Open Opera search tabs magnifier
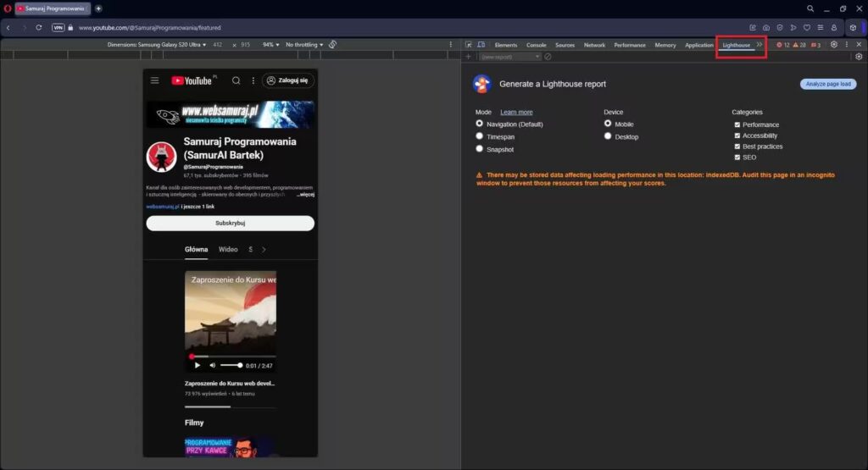This screenshot has height=470, width=868. [x=810, y=8]
